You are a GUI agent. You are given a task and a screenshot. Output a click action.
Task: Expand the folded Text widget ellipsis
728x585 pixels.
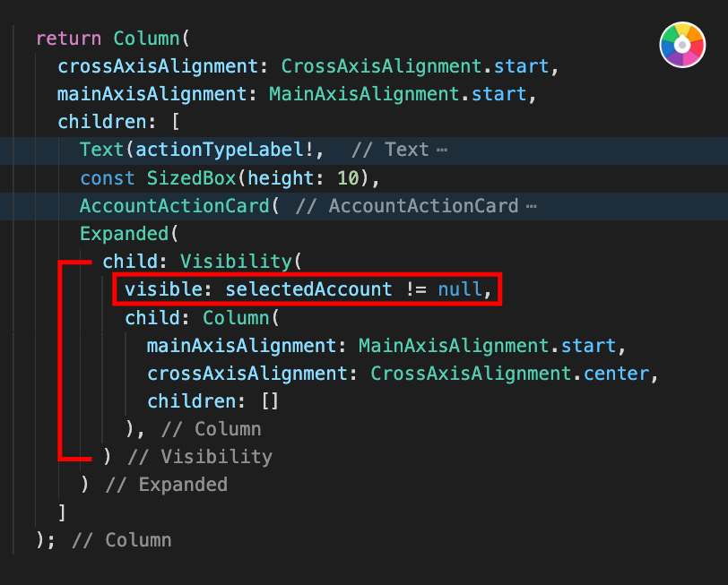(x=442, y=151)
